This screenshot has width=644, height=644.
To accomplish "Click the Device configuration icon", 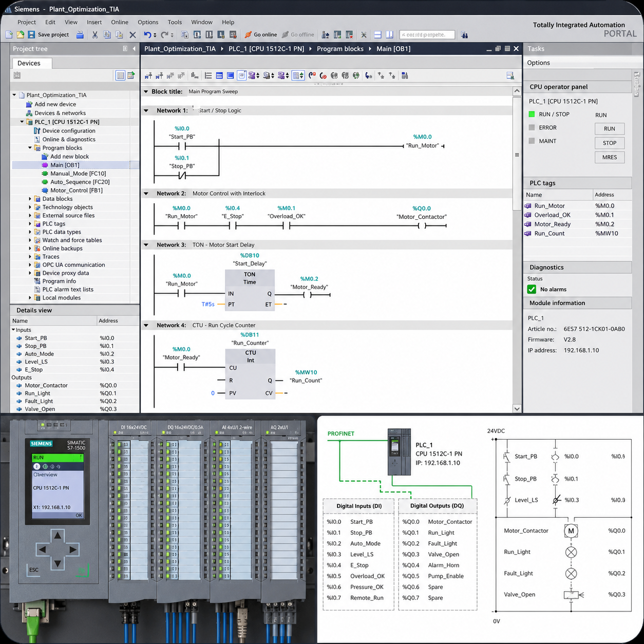I will pyautogui.click(x=37, y=130).
